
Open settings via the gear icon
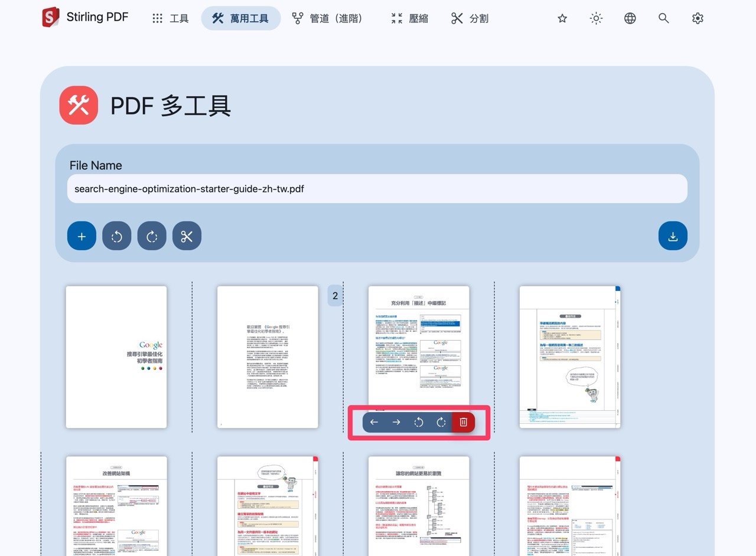pyautogui.click(x=698, y=18)
